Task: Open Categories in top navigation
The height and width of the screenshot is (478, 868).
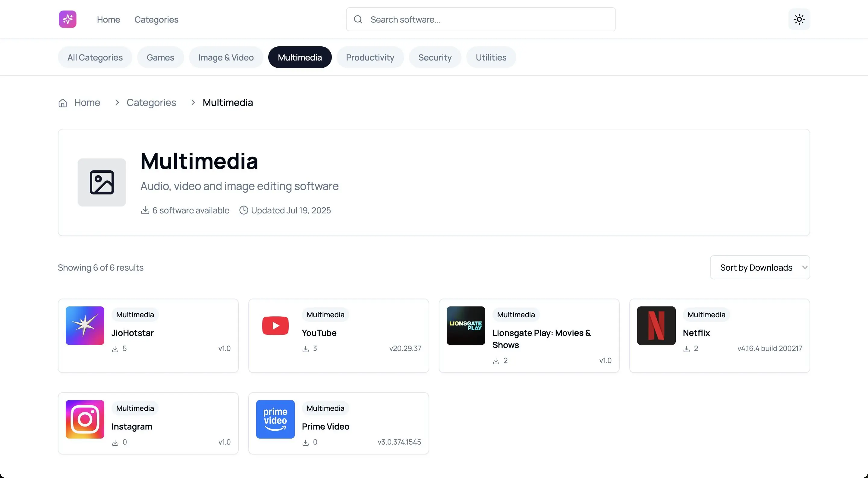Action: click(156, 20)
